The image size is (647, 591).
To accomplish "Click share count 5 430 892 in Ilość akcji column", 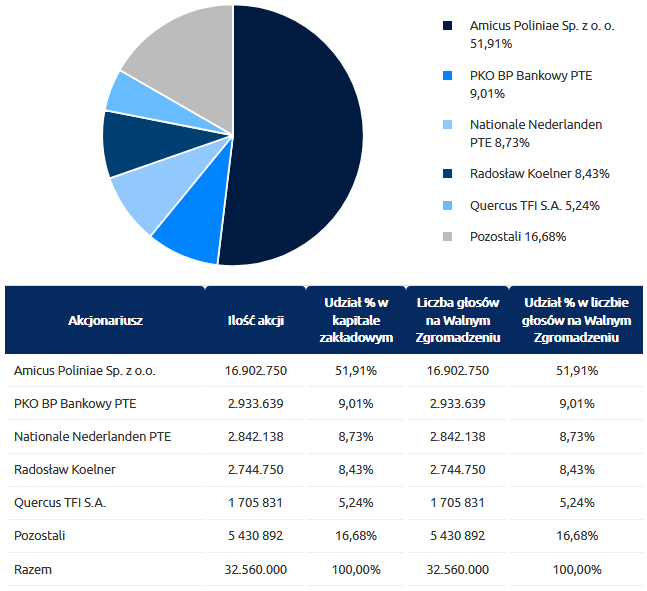I will coord(256,536).
